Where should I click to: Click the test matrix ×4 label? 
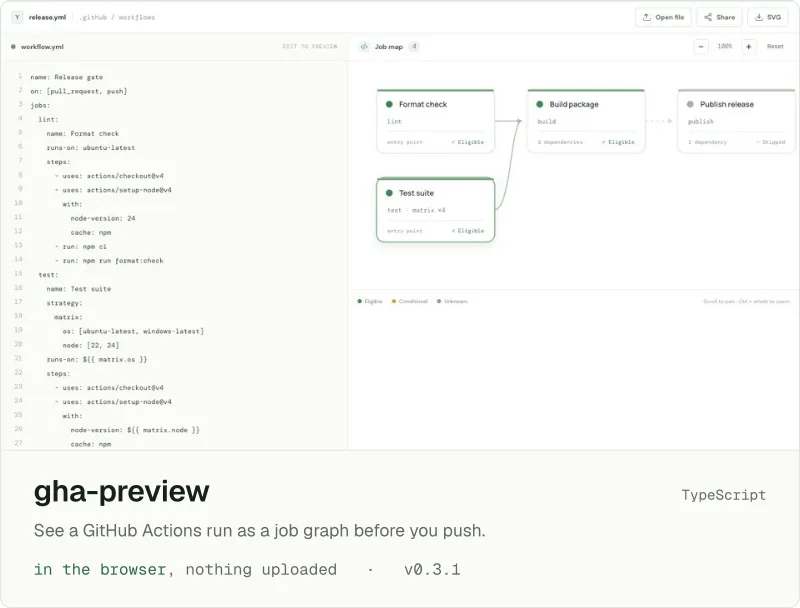(x=416, y=210)
